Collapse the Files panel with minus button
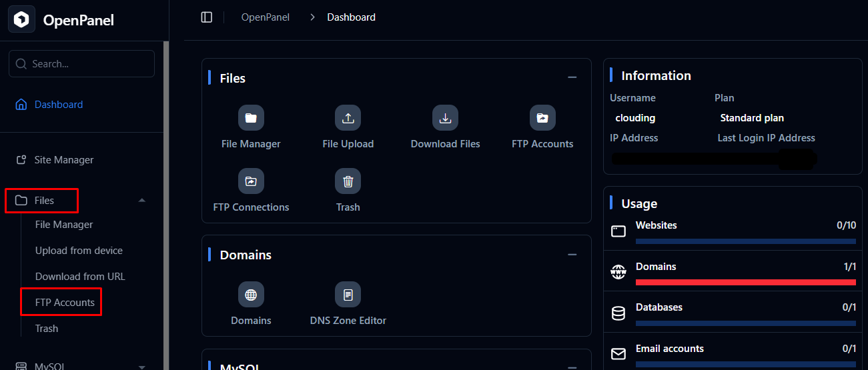Image resolution: width=868 pixels, height=370 pixels. 572,77
